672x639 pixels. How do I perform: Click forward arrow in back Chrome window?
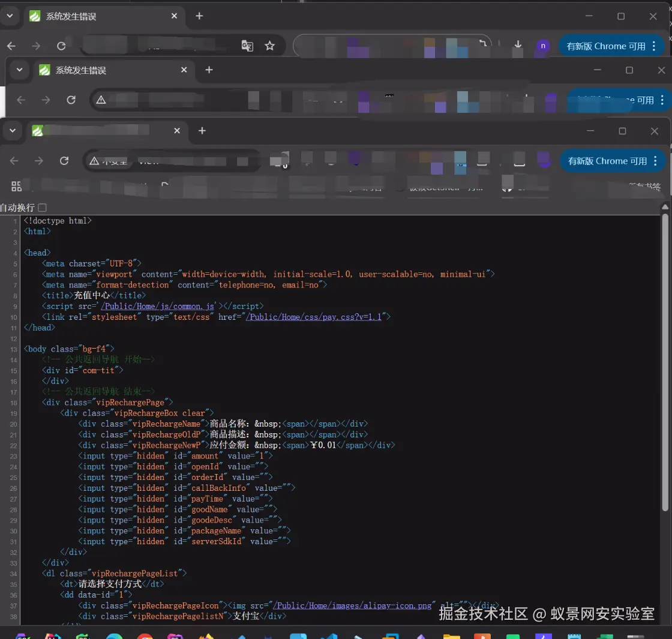coord(36,46)
